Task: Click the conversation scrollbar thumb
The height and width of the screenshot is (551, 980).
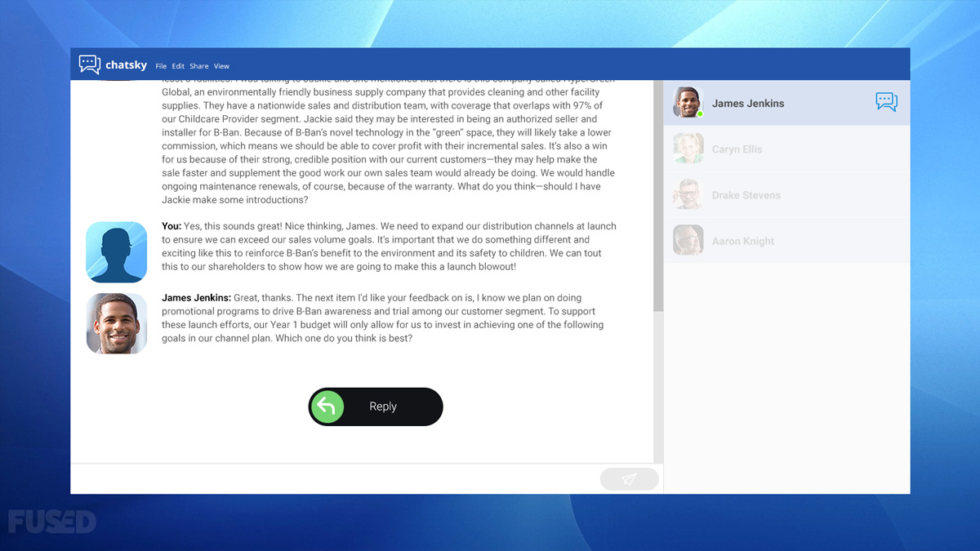Action: point(658,196)
